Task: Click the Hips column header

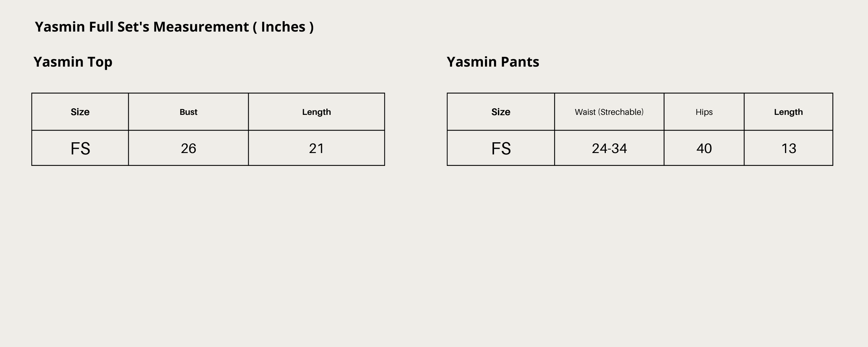Action: 704,112
